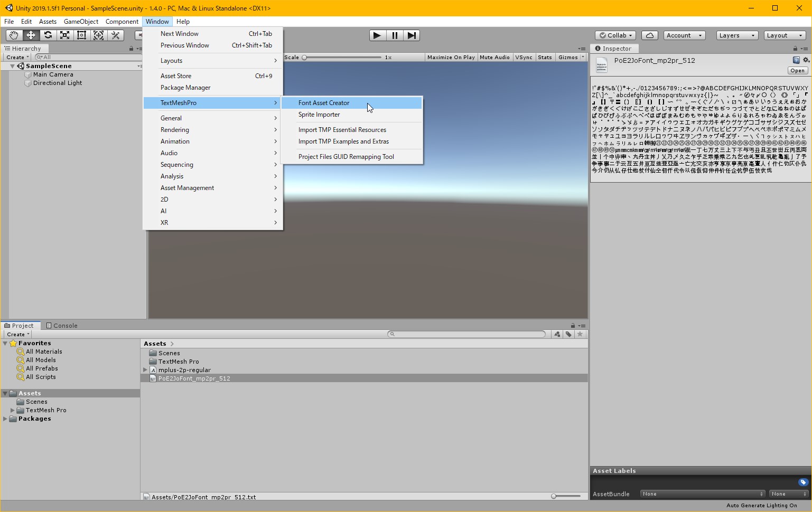
Task: Open AssetBundle name dropdown
Action: [x=702, y=494]
